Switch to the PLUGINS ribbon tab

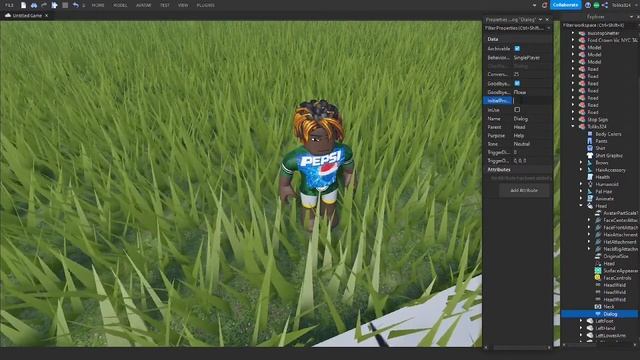[x=206, y=5]
